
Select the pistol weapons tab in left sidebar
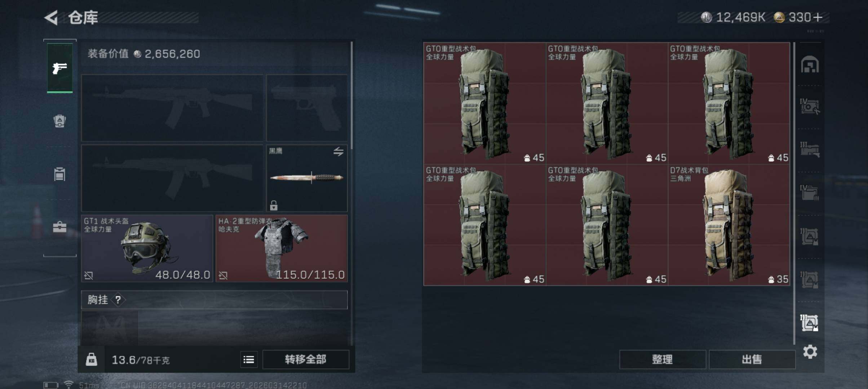(x=60, y=68)
